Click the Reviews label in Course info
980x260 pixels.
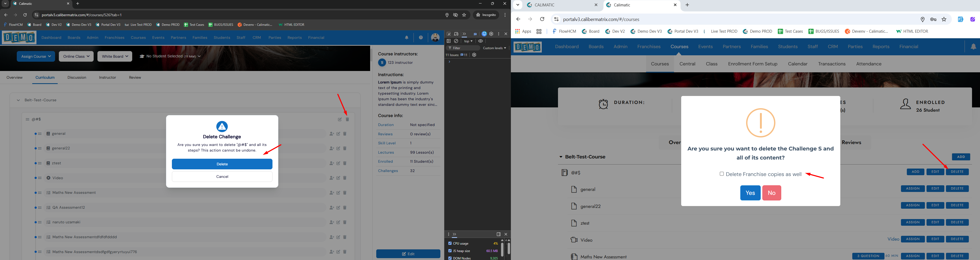(385, 134)
